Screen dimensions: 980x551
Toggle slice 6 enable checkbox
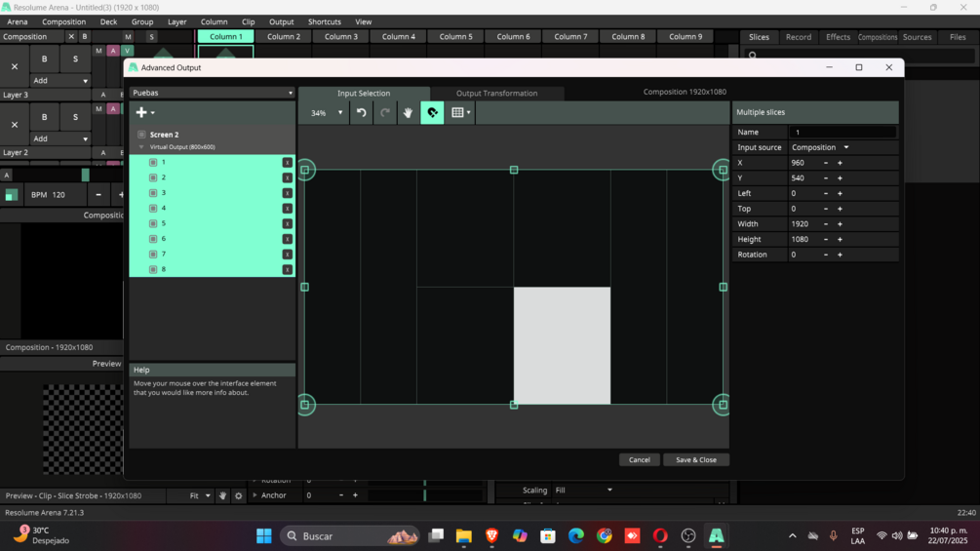click(153, 239)
